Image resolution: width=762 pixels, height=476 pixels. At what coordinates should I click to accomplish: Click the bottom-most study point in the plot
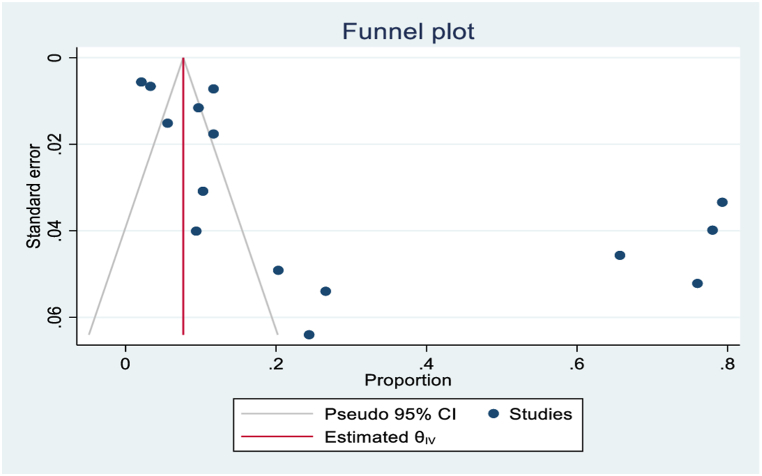tap(309, 335)
